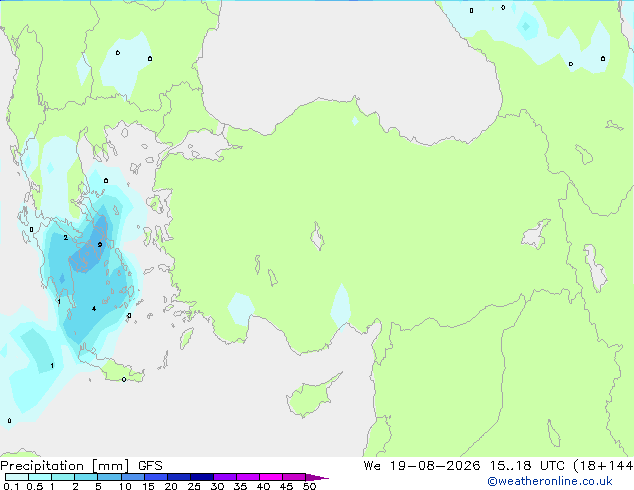Click the 'Precipitation [mm]' title text

pyautogui.click(x=65, y=466)
